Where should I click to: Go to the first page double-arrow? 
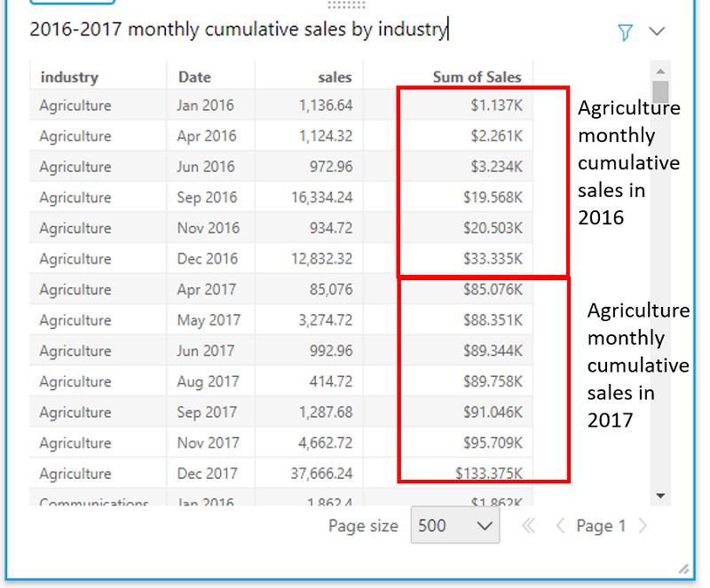[x=528, y=526]
